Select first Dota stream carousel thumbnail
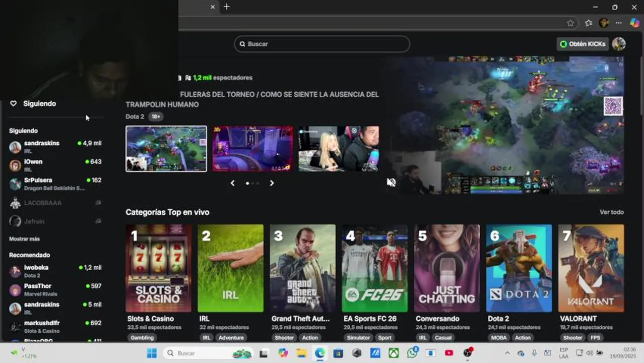The height and width of the screenshot is (363, 644). coord(166,149)
